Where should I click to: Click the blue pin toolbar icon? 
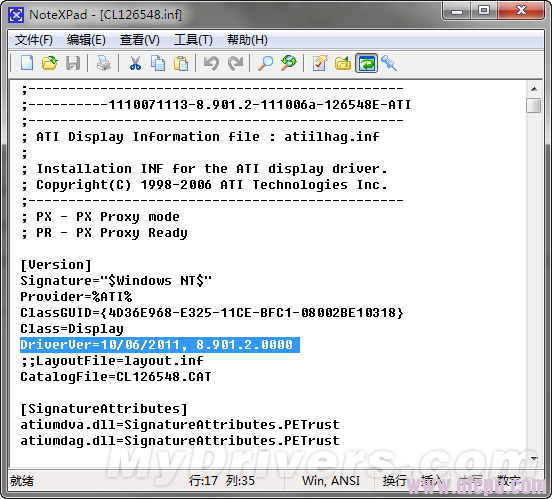389,63
